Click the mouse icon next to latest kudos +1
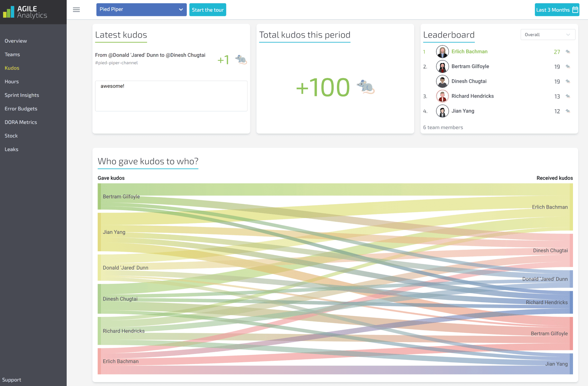588x386 pixels. click(241, 59)
